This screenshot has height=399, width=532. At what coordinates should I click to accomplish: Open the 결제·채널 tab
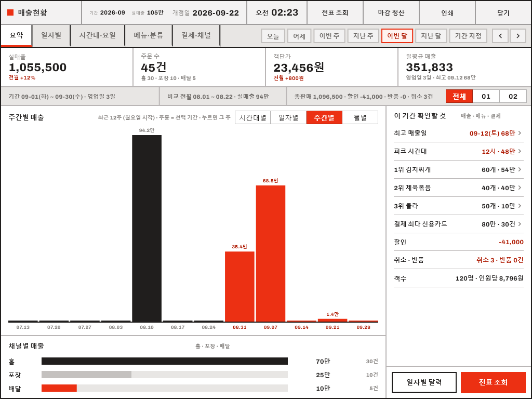(x=196, y=35)
